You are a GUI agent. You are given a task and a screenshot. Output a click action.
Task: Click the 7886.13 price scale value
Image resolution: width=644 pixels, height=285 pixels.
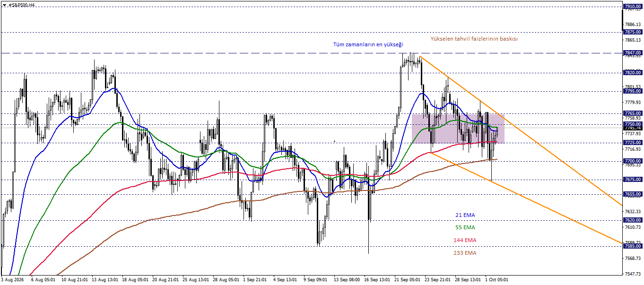point(633,24)
